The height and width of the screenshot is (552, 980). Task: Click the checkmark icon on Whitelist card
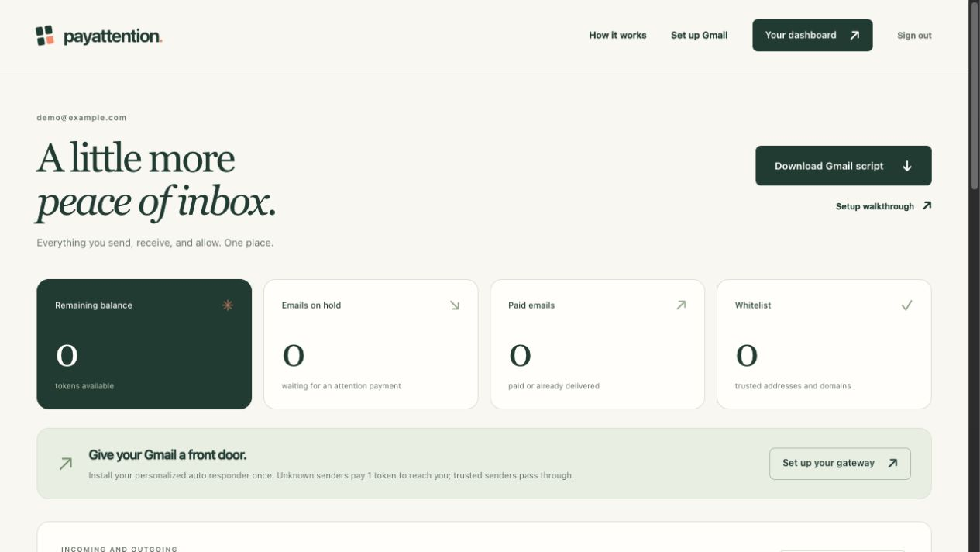(907, 305)
